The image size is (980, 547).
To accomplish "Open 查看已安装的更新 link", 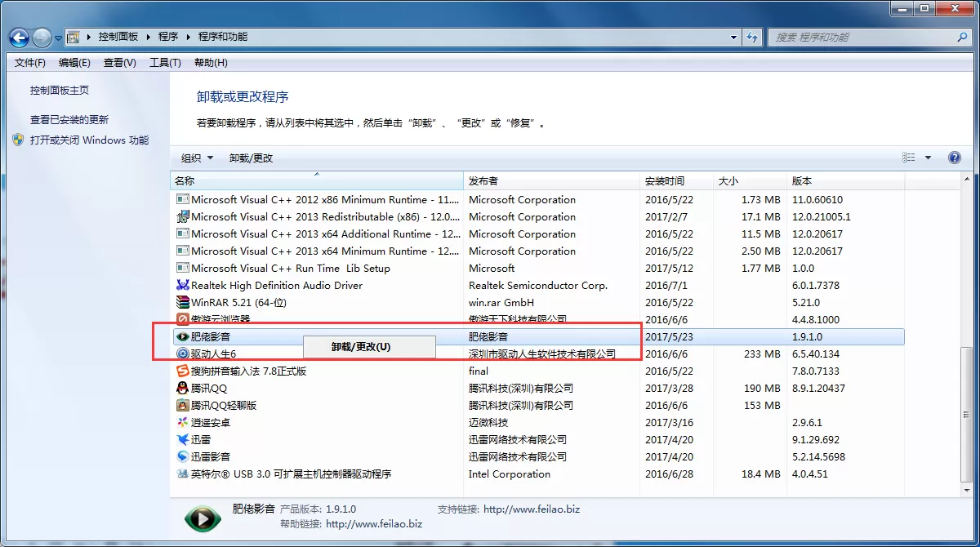I will coord(69,120).
